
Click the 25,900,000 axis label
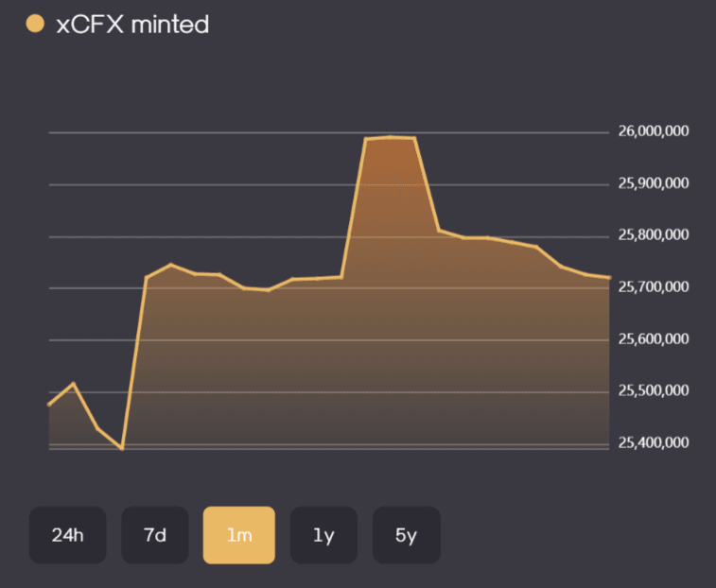[x=654, y=183]
